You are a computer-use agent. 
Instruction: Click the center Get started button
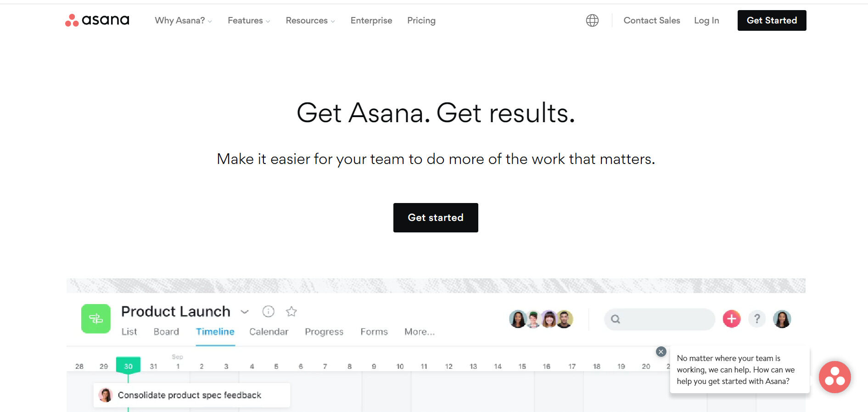[x=436, y=218]
